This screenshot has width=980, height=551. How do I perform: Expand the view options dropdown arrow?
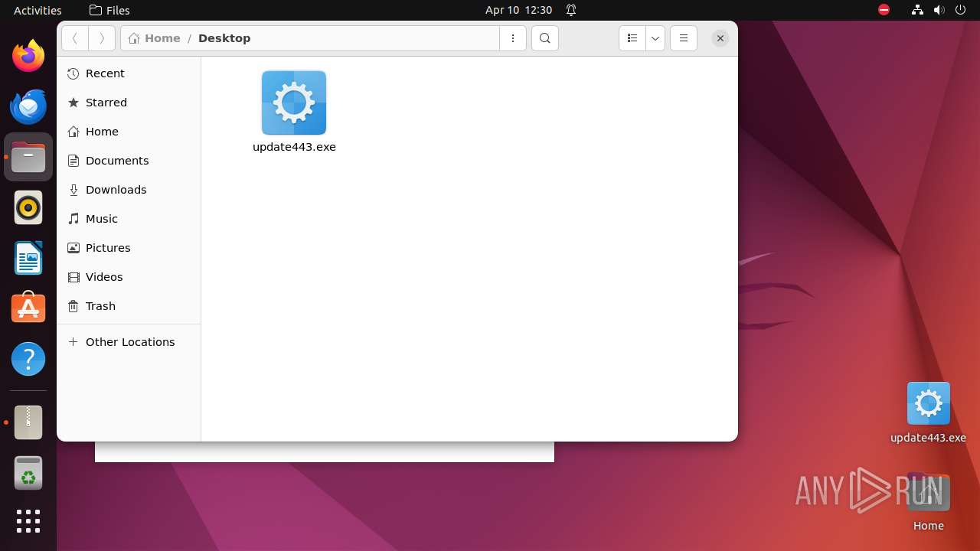click(655, 38)
